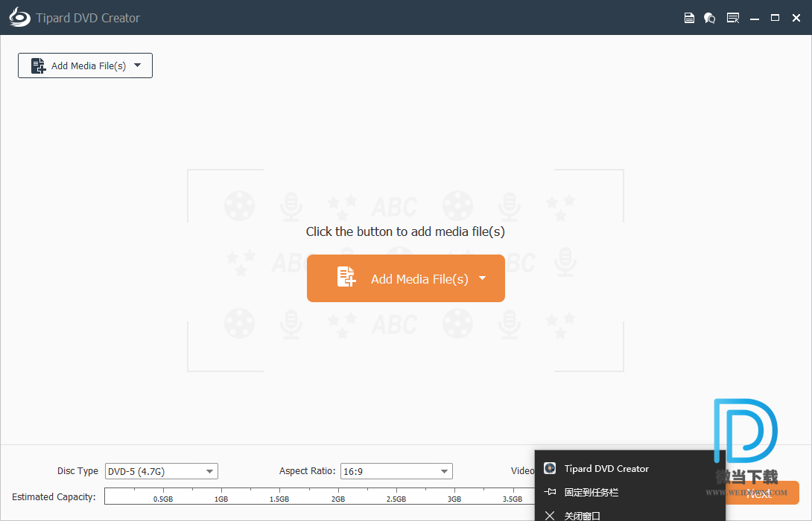This screenshot has height=521, width=812.
Task: Click the 'Aspect Ratio:' label
Action: point(307,471)
